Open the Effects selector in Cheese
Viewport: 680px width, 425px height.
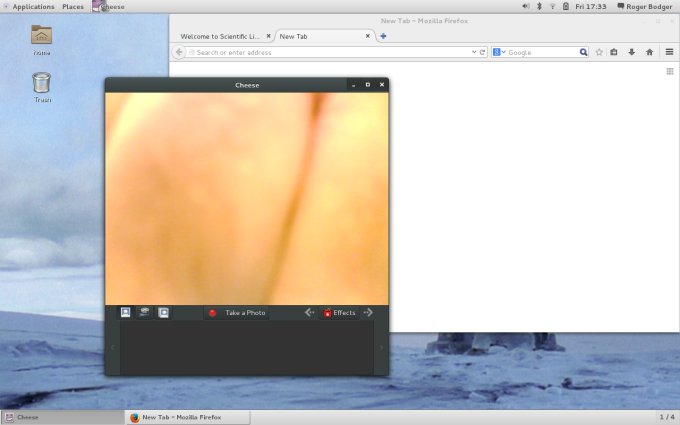(x=339, y=313)
